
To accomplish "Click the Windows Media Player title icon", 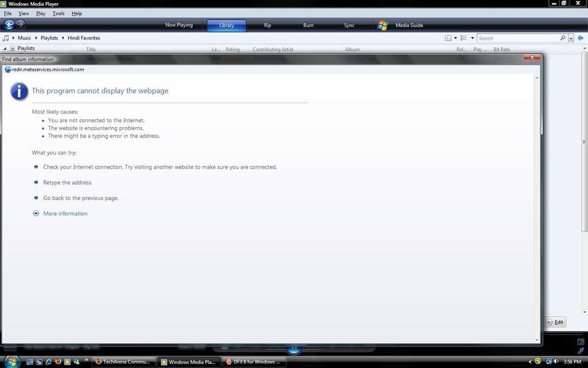I will tap(3, 4).
